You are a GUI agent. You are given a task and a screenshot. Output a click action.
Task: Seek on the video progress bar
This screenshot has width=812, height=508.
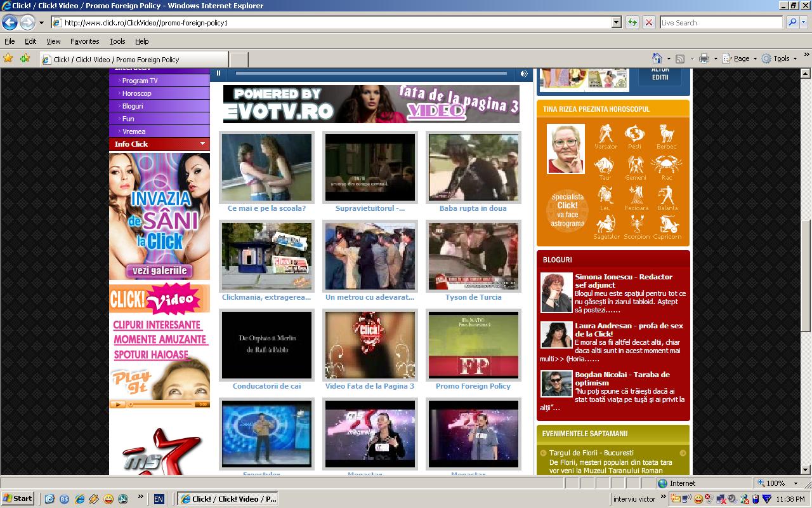371,74
